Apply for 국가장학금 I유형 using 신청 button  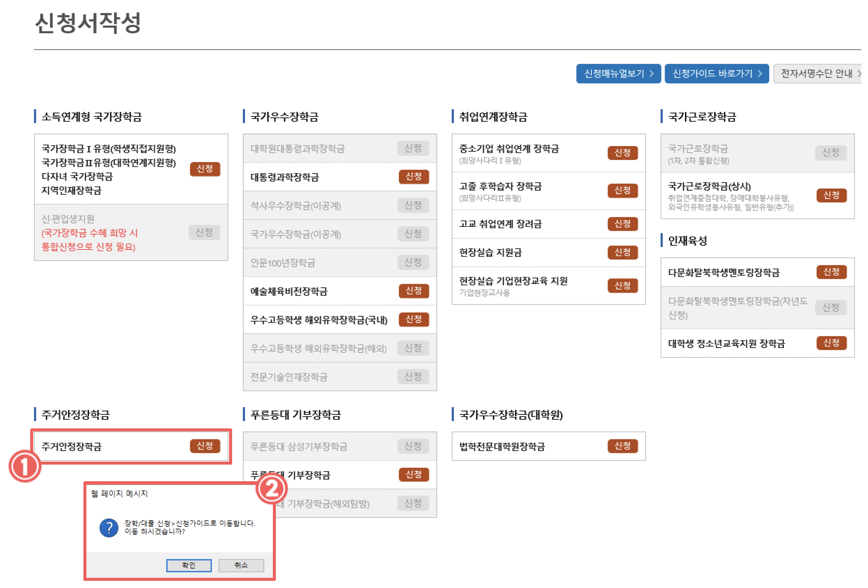(205, 169)
